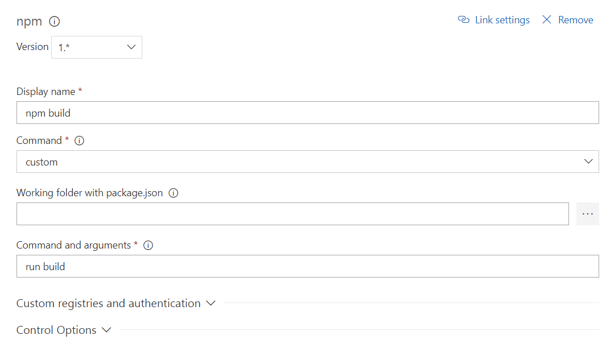Click the Version dropdown chevron arrow
Screen dimensions: 602x364
click(131, 48)
